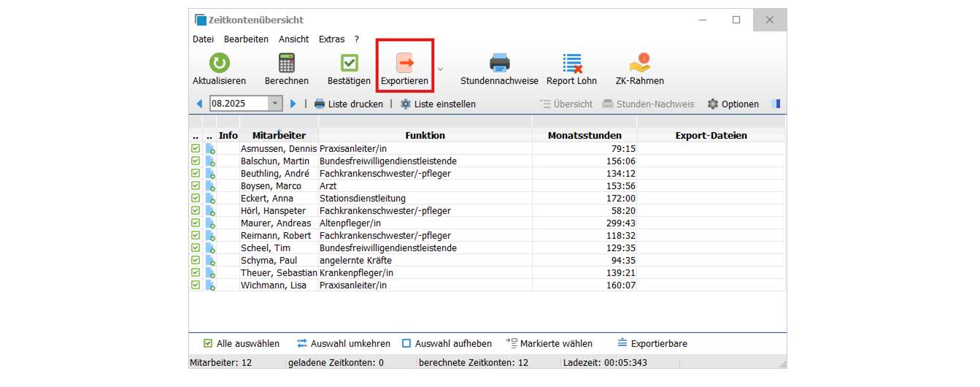Click the Bestätigen checkmark icon
Image resolution: width=980 pixels, height=387 pixels.
[x=349, y=64]
